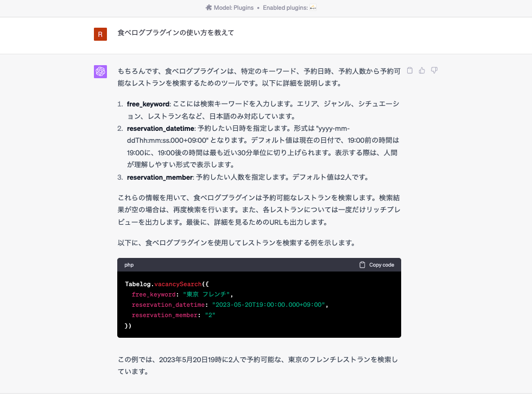Viewport: 532px width, 404px height.
Task: Click the bold "free_keyword" term in the numbered list
Action: [x=148, y=104]
